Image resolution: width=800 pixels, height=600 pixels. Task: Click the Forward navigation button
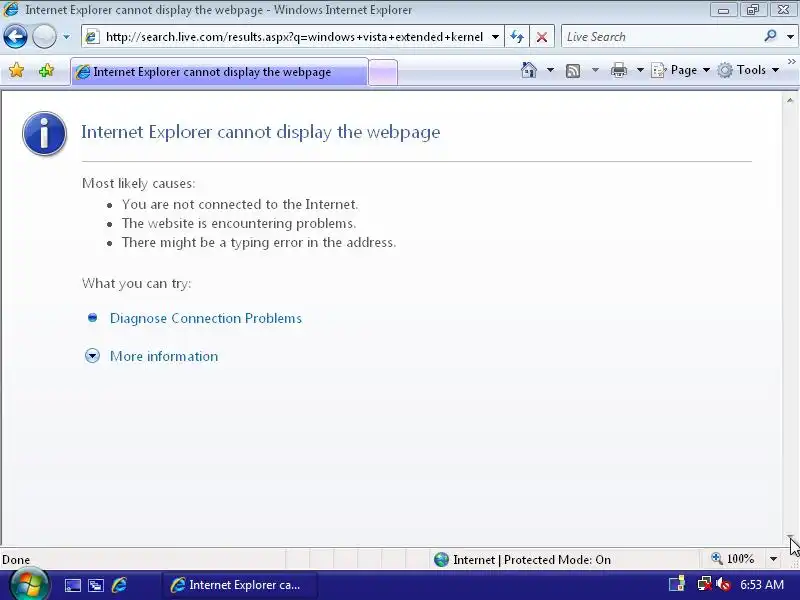(44, 37)
